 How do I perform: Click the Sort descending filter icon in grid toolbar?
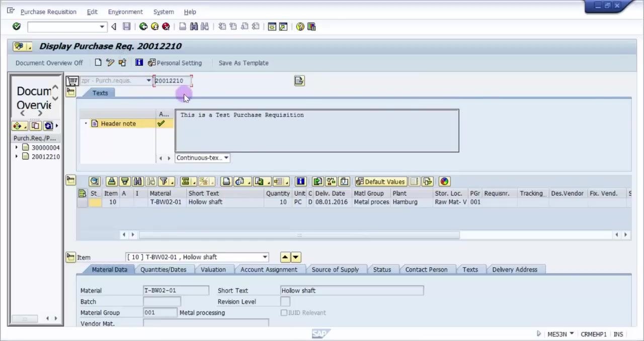tap(125, 182)
